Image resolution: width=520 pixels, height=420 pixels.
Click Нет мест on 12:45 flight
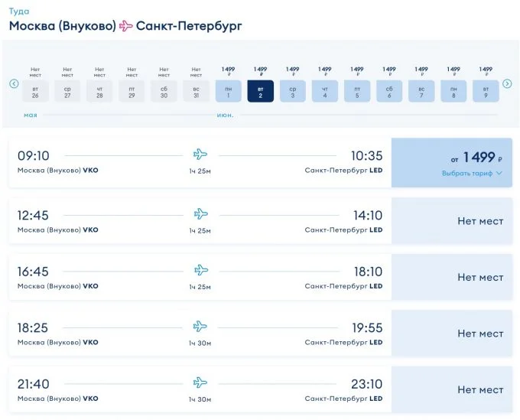click(480, 221)
